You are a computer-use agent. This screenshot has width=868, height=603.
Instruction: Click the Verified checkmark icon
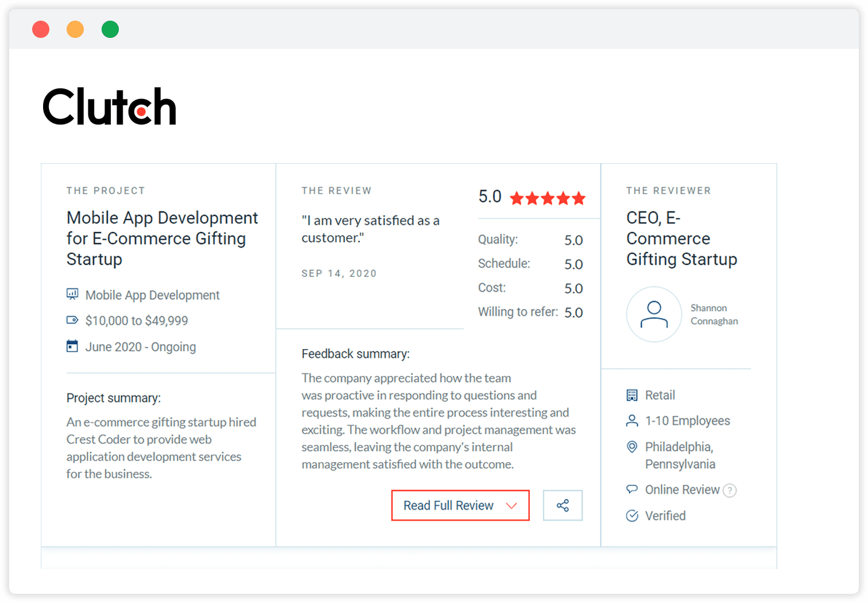pyautogui.click(x=632, y=515)
